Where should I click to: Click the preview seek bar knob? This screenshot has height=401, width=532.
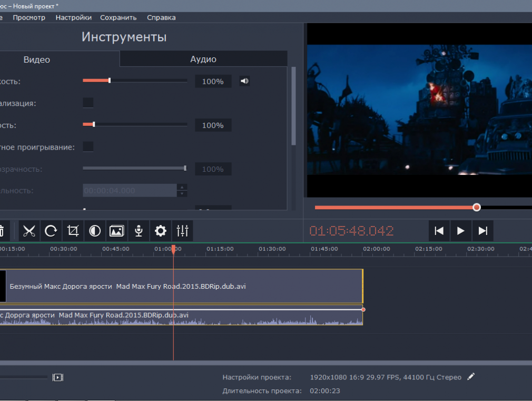coord(476,207)
